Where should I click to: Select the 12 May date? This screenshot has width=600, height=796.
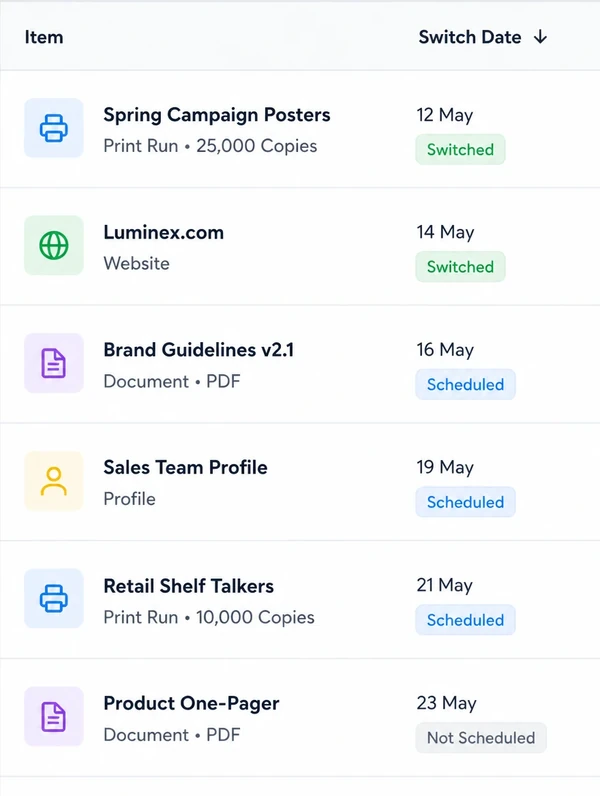445,115
